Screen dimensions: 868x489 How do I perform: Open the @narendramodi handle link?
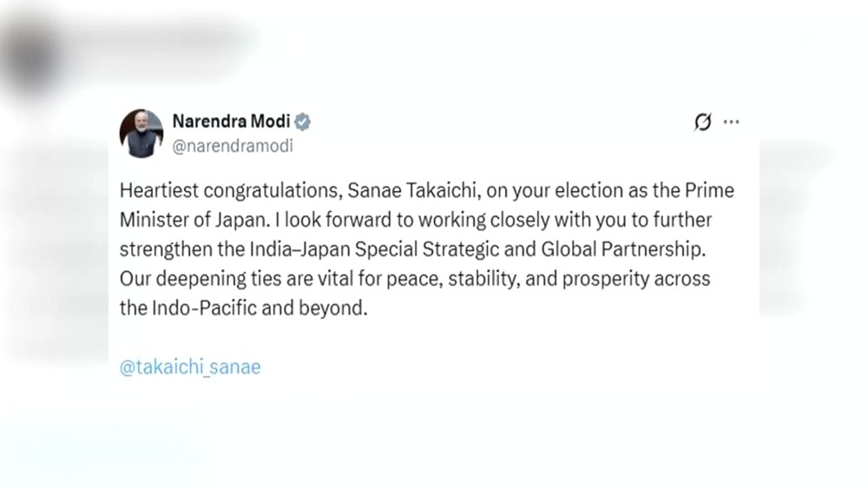[233, 146]
